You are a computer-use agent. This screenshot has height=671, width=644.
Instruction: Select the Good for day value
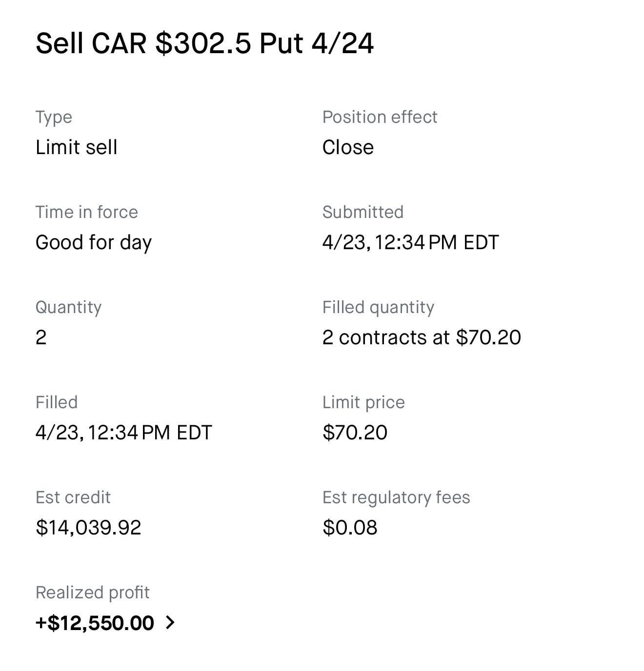point(94,242)
